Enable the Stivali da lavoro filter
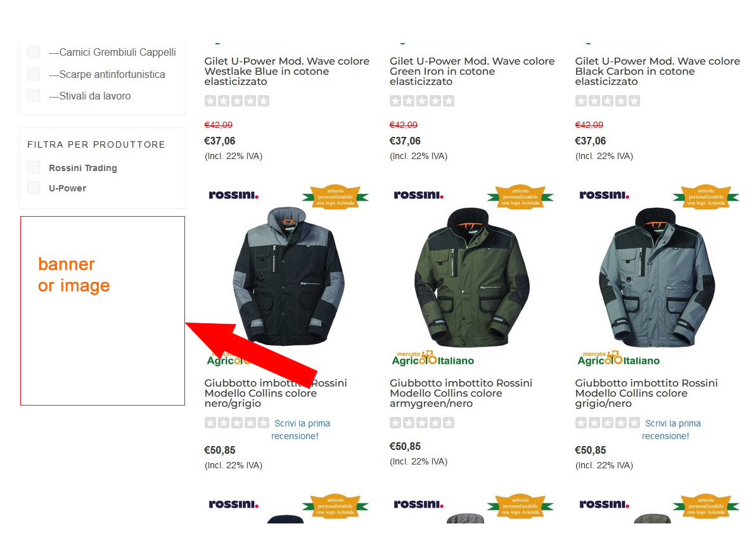Image resolution: width=756 pixels, height=538 pixels. [x=34, y=96]
